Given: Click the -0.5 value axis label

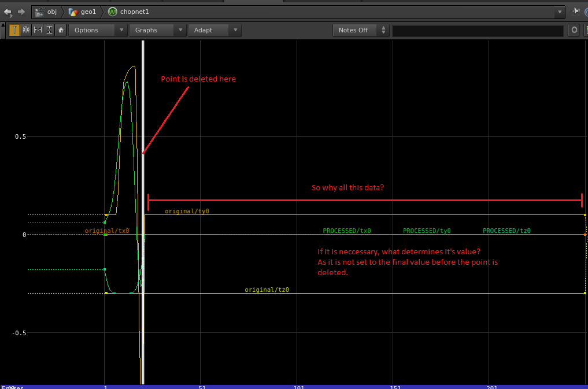Looking at the screenshot, I should 19,333.
